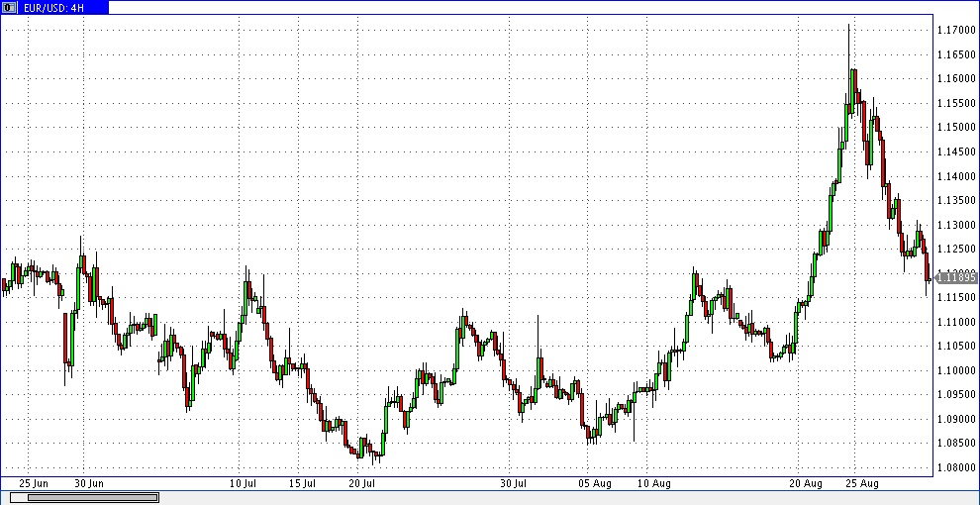Click the 20 Jul date label
The height and width of the screenshot is (505, 980).
pos(362,484)
